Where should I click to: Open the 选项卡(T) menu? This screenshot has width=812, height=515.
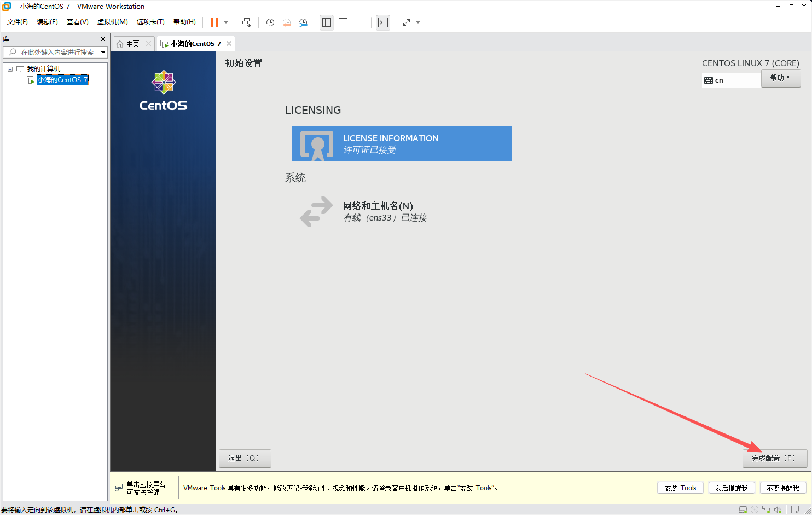150,22
